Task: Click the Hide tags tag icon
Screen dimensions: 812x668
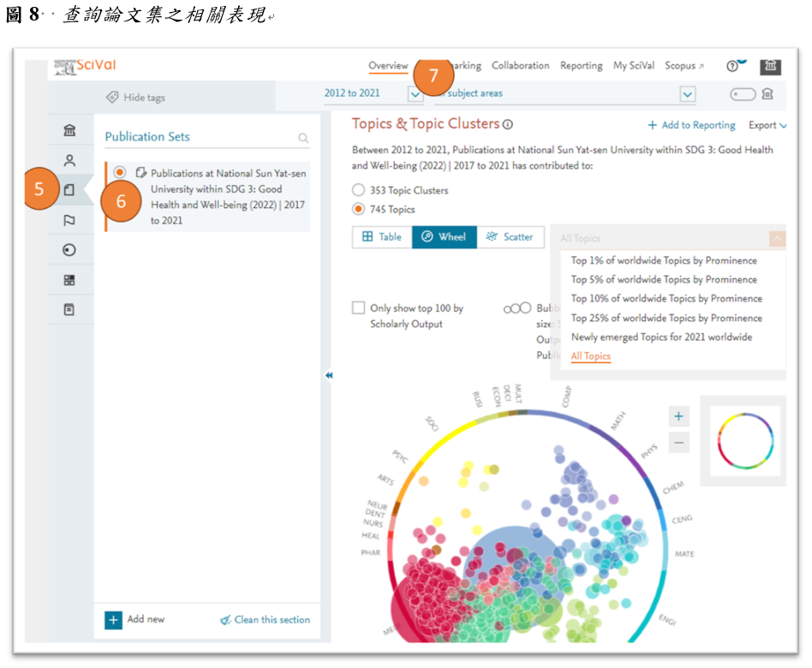Action: click(x=112, y=97)
